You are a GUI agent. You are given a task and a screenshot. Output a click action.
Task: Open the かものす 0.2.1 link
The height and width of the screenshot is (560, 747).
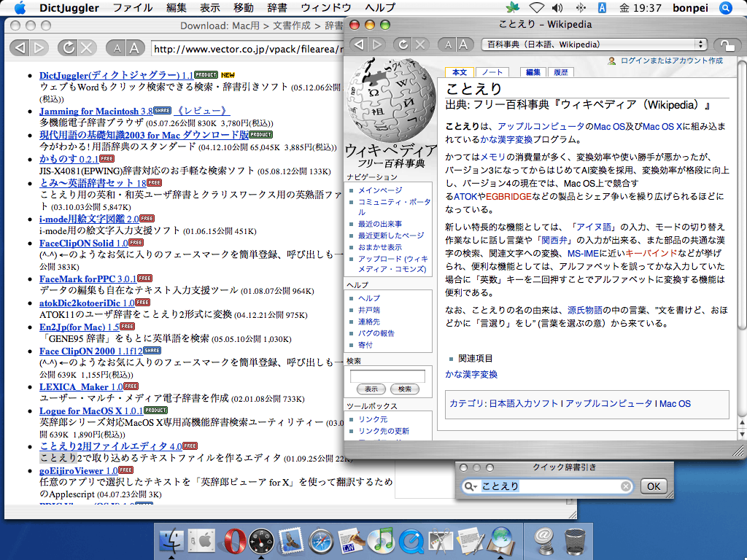coord(69,159)
